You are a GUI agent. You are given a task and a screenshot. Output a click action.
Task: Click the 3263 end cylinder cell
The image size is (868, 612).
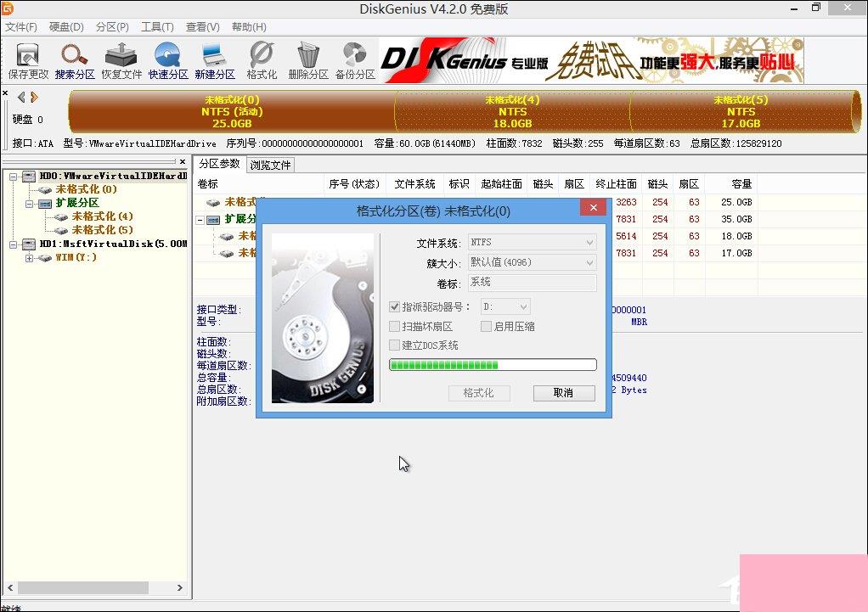tap(626, 203)
